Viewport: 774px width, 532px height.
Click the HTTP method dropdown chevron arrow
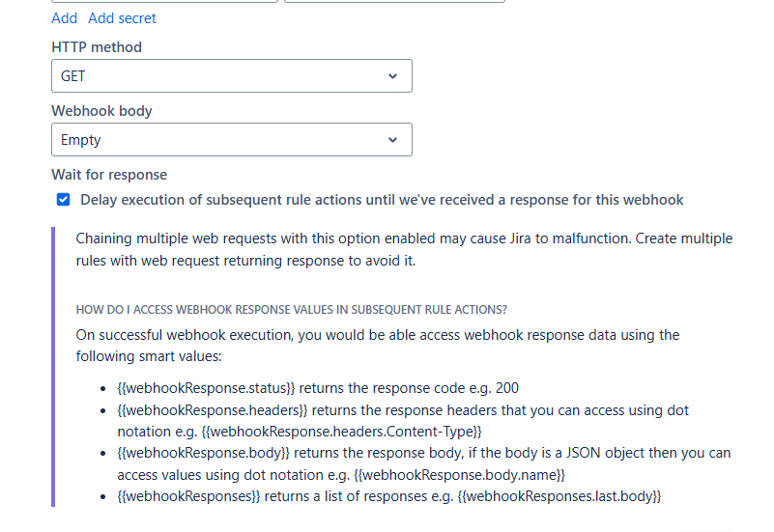click(392, 76)
